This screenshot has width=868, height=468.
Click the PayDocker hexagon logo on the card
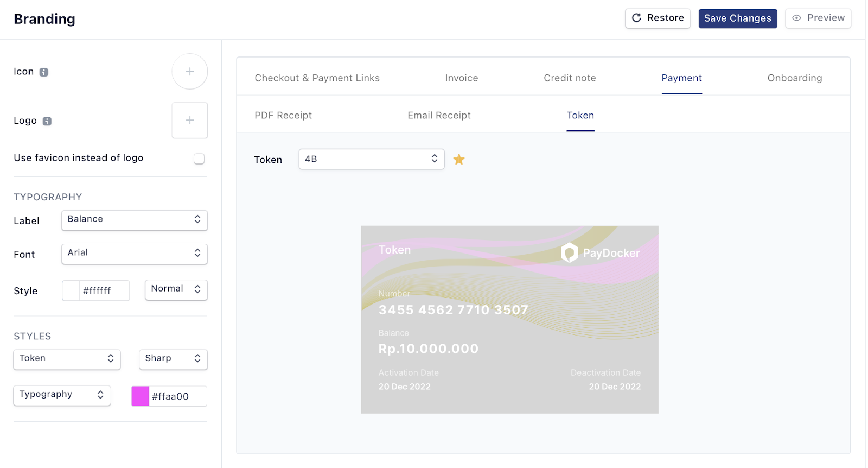pyautogui.click(x=570, y=252)
